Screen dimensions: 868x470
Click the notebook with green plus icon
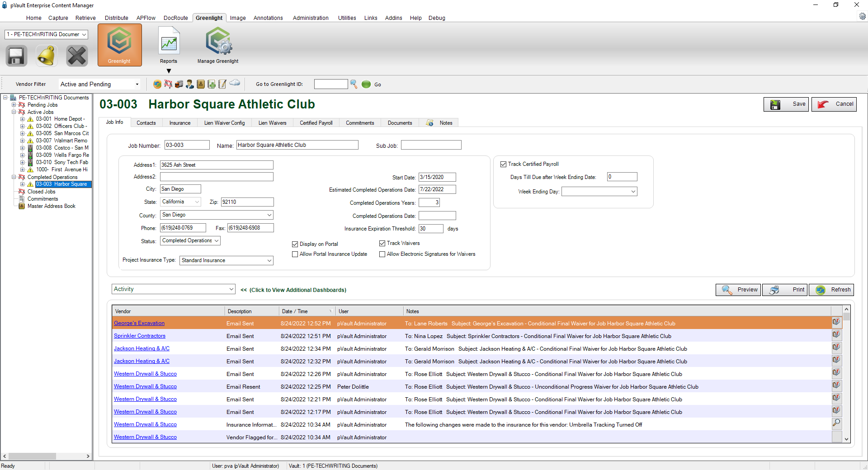(212, 84)
